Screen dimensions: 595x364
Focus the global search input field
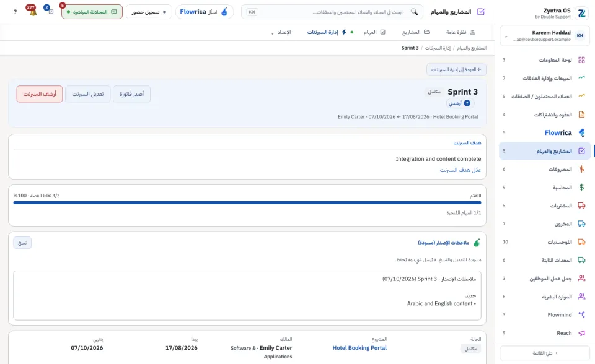(332, 12)
